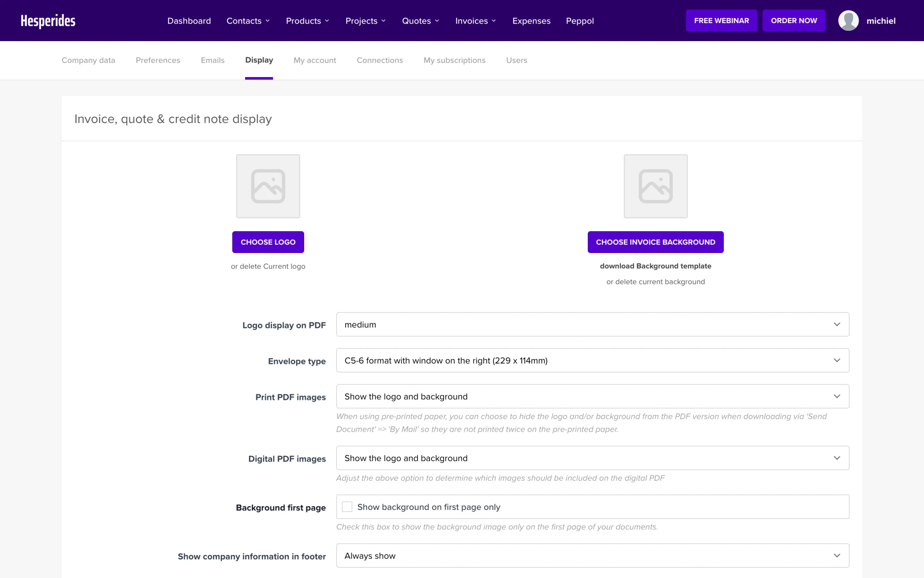Screen dimensions: 924x578
Task: Open the Expenses page
Action: pos(531,21)
